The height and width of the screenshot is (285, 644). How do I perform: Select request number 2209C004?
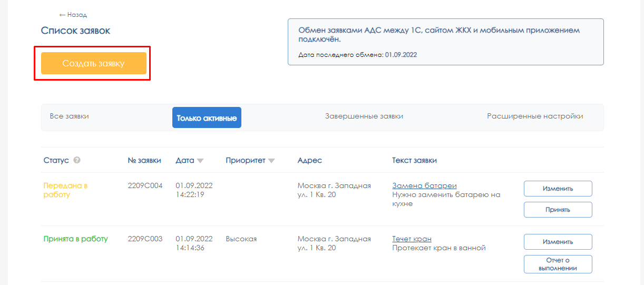coord(145,185)
